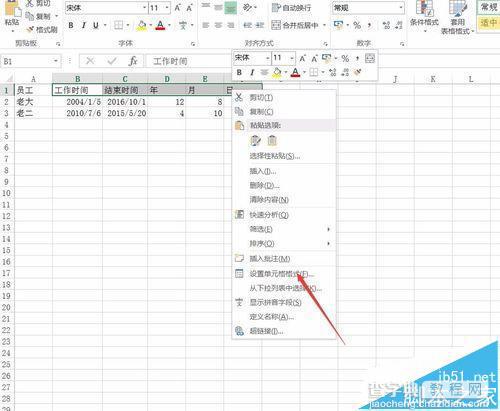Screen dimensions: 500x411
Task: Click Enter checkmark in formula bar
Action: click(112, 61)
